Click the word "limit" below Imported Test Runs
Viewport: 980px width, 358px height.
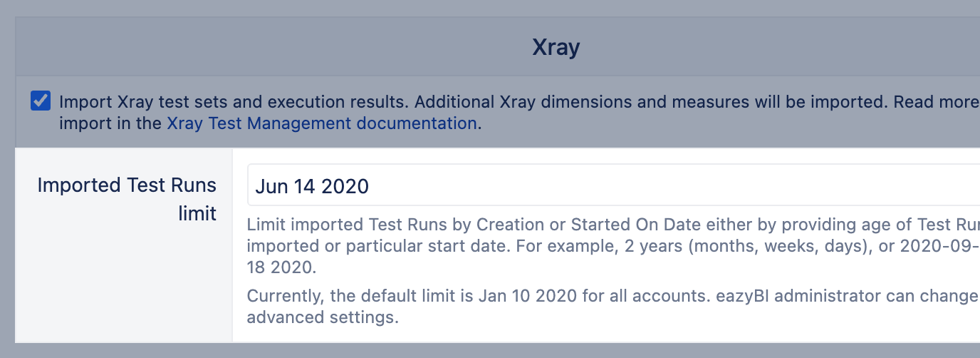click(x=197, y=213)
